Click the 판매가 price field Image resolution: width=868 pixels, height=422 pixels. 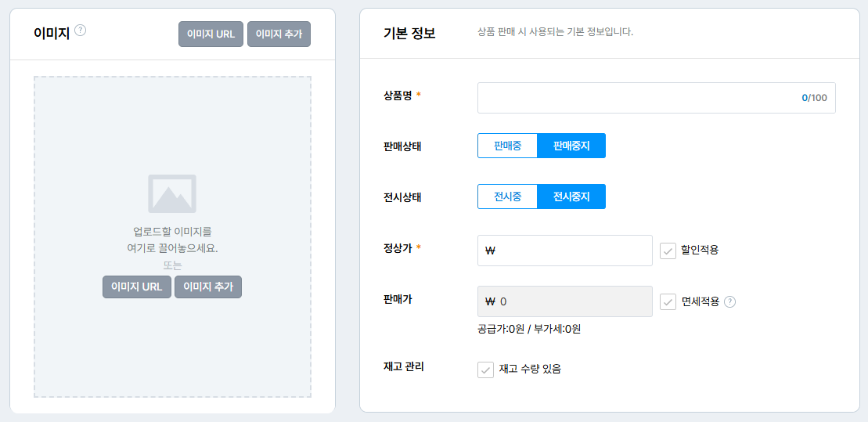[571, 301]
